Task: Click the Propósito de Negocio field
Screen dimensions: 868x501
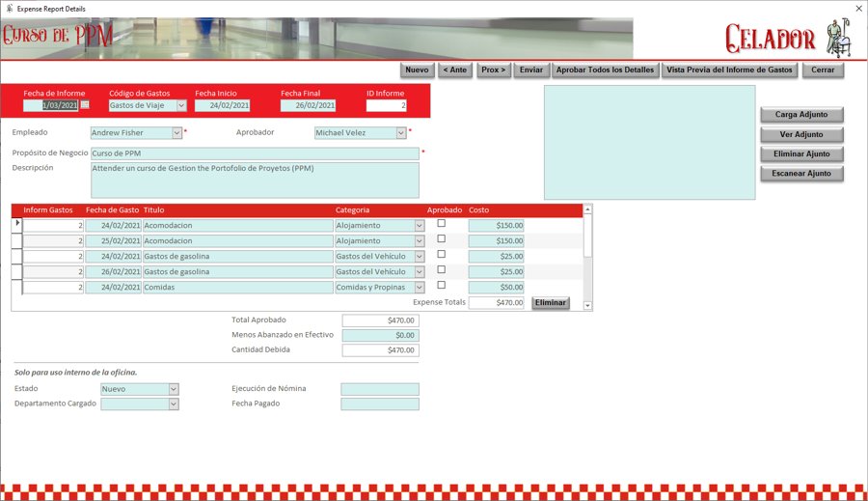Action: tap(255, 153)
